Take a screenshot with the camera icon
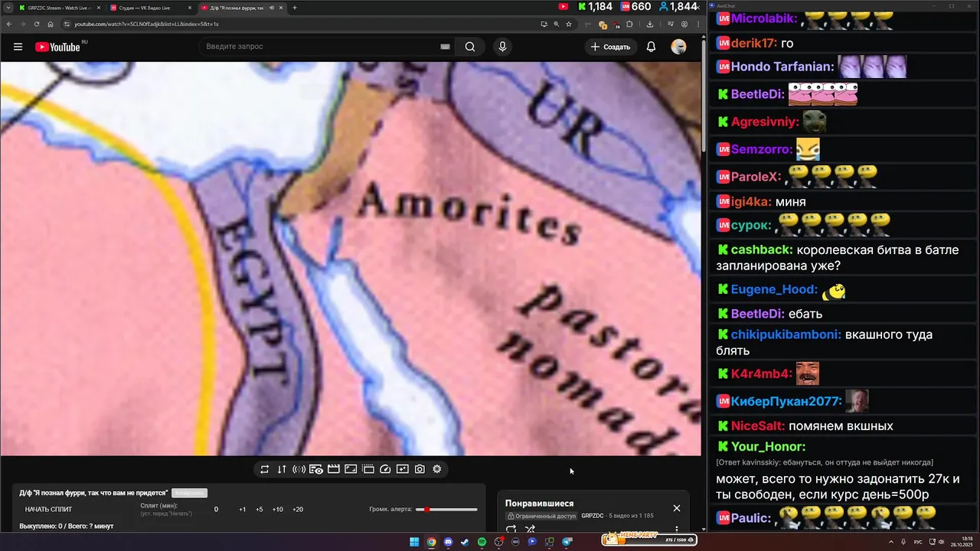 pyautogui.click(x=420, y=469)
